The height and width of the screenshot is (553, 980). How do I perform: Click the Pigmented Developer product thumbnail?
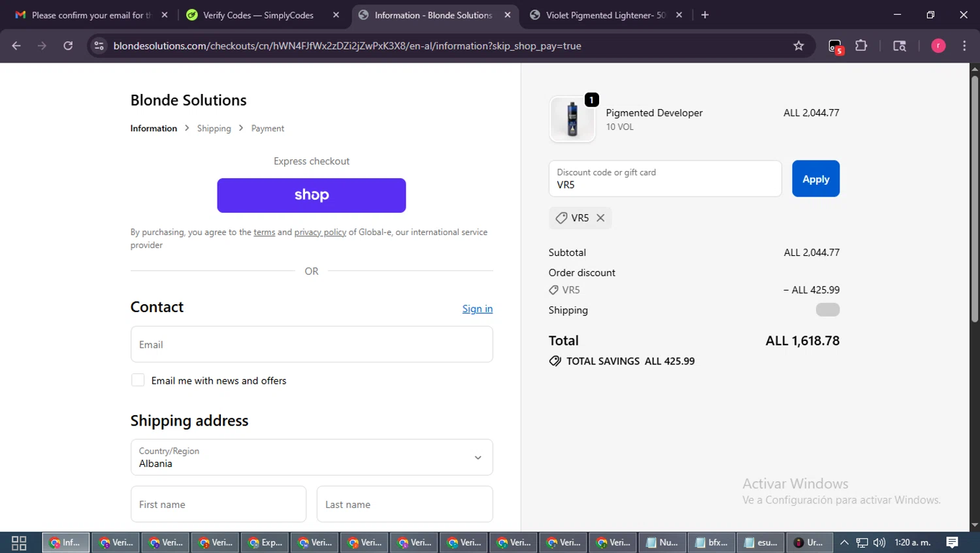pyautogui.click(x=572, y=119)
